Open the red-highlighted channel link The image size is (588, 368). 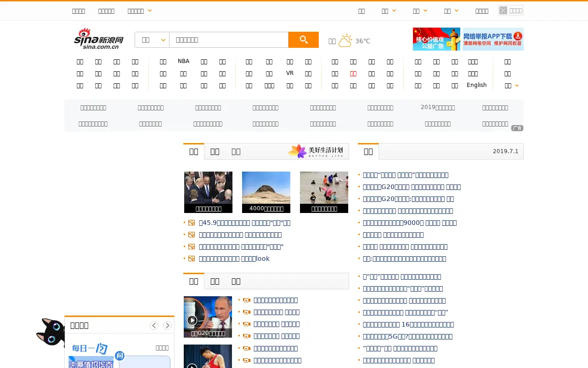(353, 74)
